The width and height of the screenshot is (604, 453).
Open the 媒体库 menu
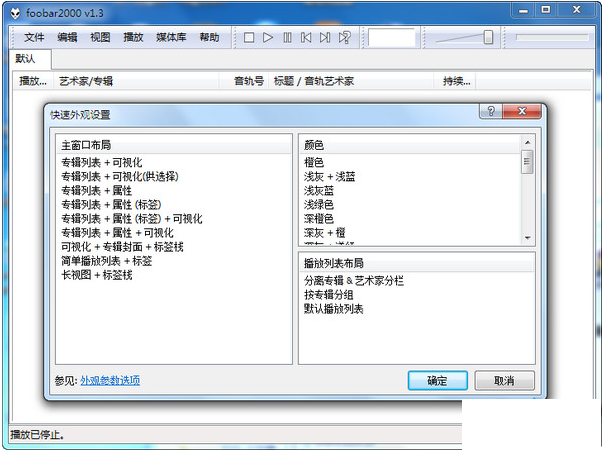(171, 37)
